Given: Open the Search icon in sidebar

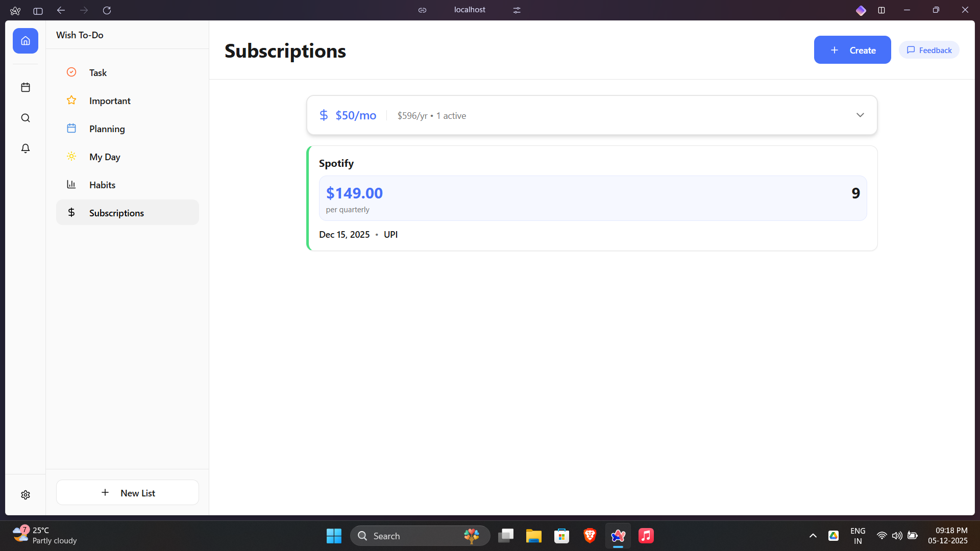Looking at the screenshot, I should (x=26, y=118).
